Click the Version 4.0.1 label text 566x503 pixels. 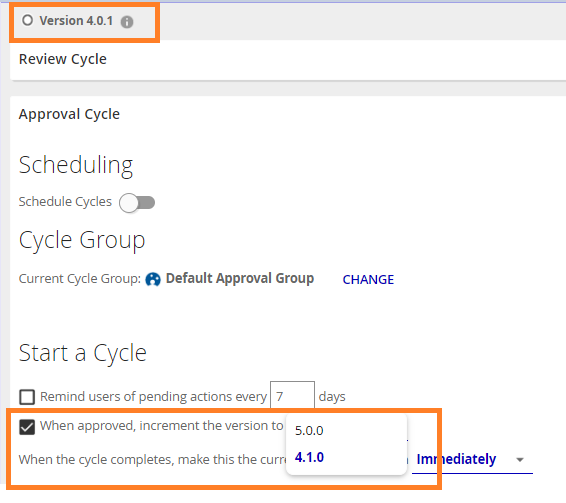(x=76, y=21)
